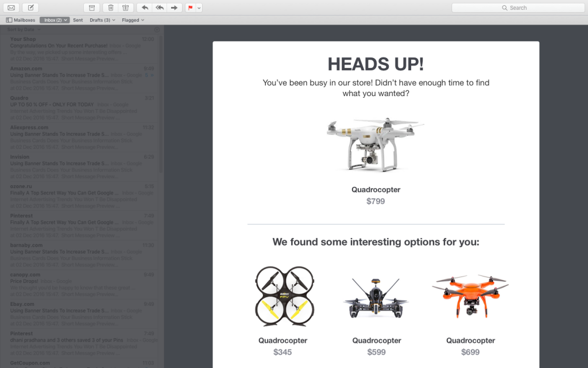Move message to Junk
Screen dimensions: 588x368
pyautogui.click(x=126, y=7)
